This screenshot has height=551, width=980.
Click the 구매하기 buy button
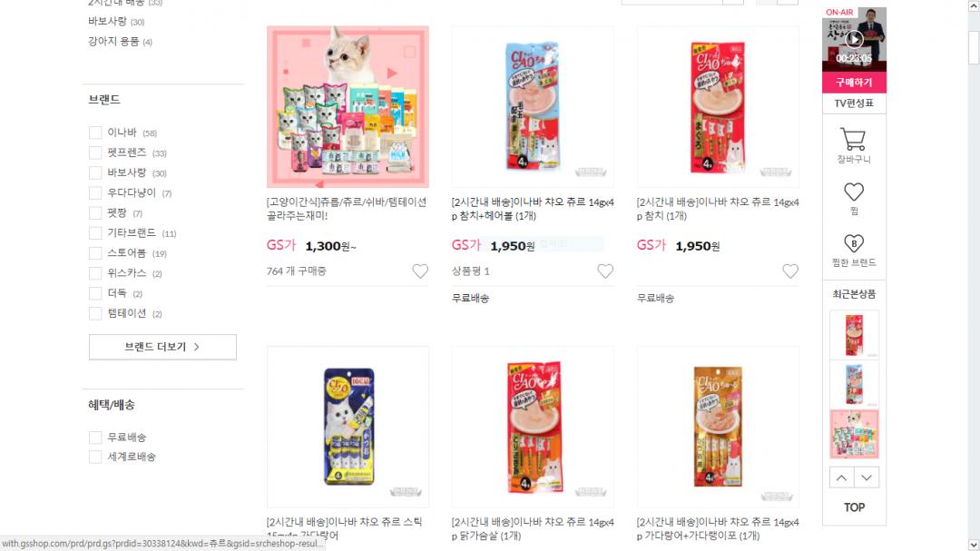854,82
